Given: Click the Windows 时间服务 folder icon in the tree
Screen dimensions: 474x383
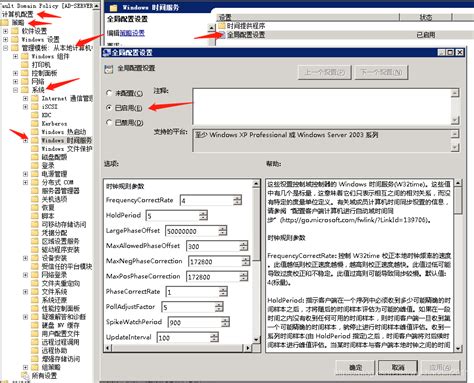Looking at the screenshot, I should pyautogui.click(x=35, y=140).
